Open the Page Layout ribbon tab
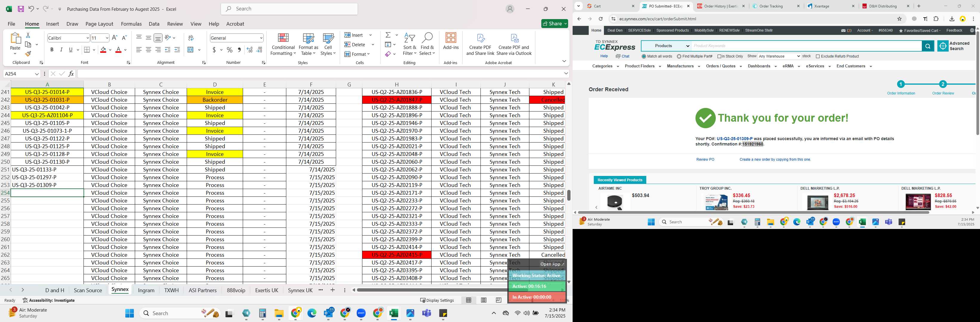Viewport: 980px width, 322px height. click(x=99, y=24)
